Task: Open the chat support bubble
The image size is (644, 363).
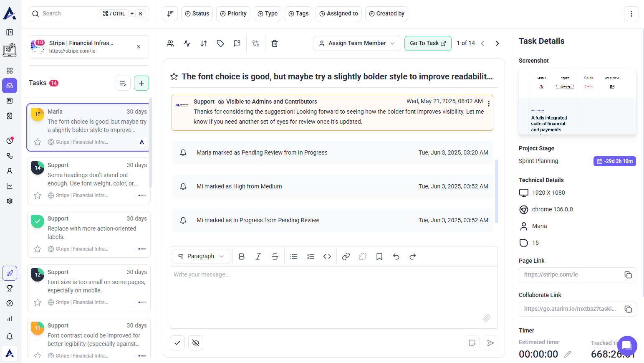Action: click(x=627, y=346)
